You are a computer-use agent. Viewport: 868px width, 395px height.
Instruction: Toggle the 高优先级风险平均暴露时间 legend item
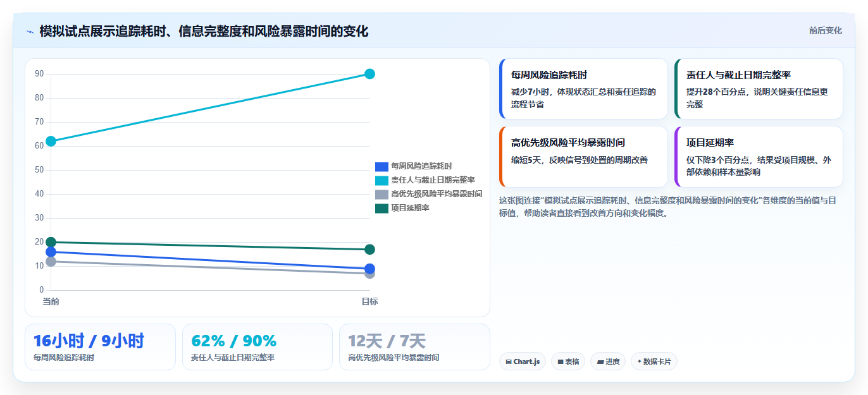click(428, 194)
